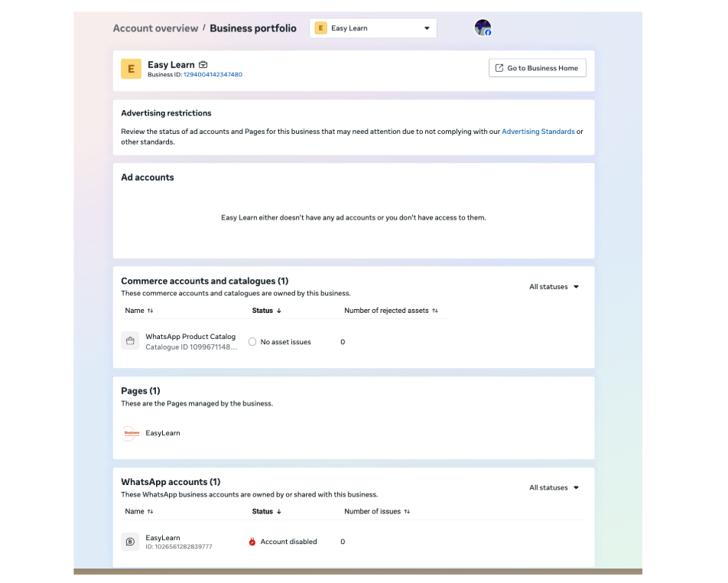Go to Business Home
Screen dimensions: 728x583
point(537,68)
